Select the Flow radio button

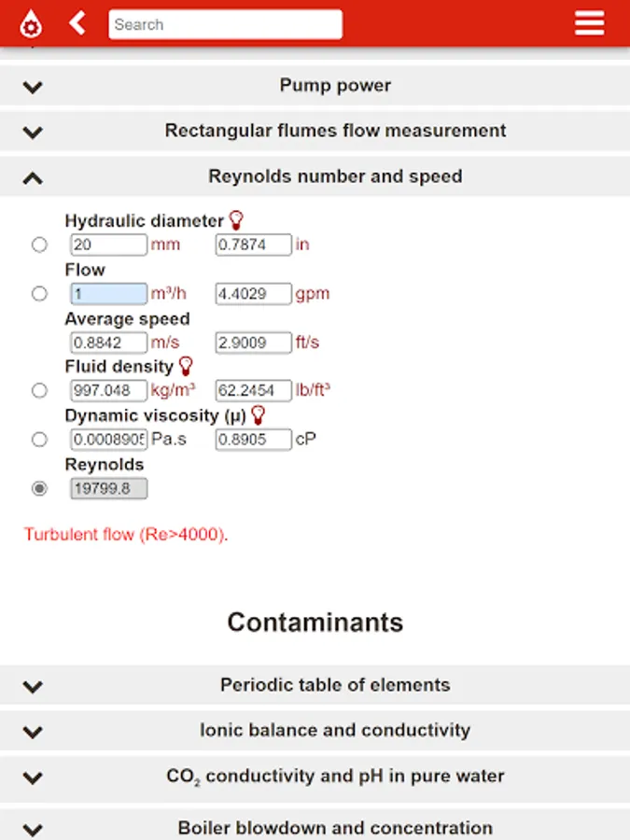pos(39,294)
